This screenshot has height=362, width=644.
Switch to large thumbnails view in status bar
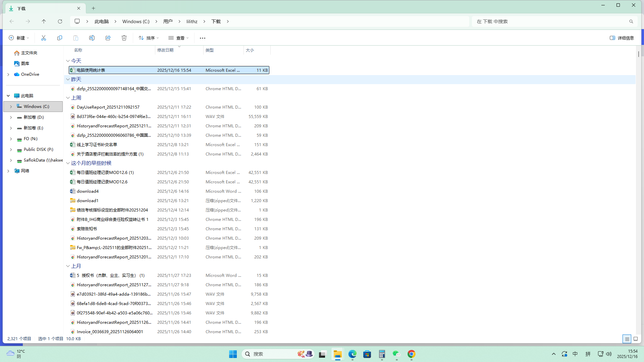point(636,339)
